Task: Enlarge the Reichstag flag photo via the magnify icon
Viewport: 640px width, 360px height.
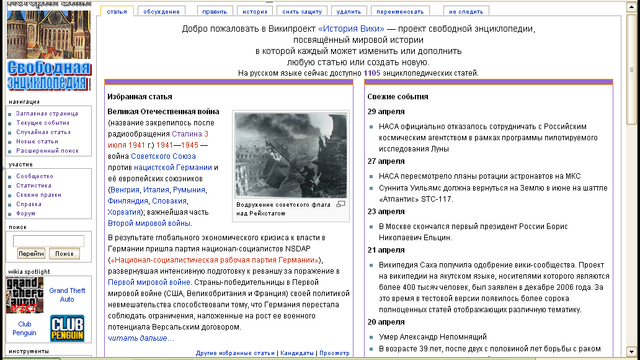Action: [340, 204]
